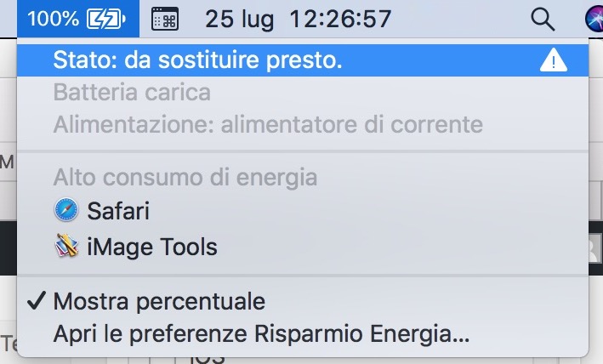The height and width of the screenshot is (364, 603).
Task: Open the keyboard viewer menu bar icon
Action: pos(165,19)
